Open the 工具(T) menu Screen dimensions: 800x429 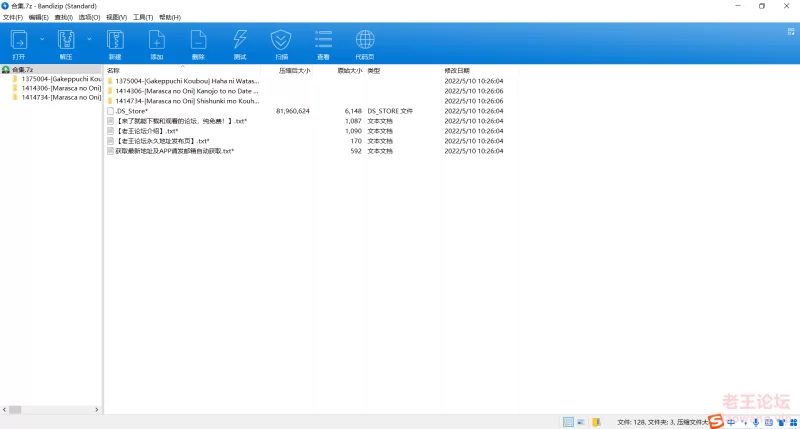point(143,17)
